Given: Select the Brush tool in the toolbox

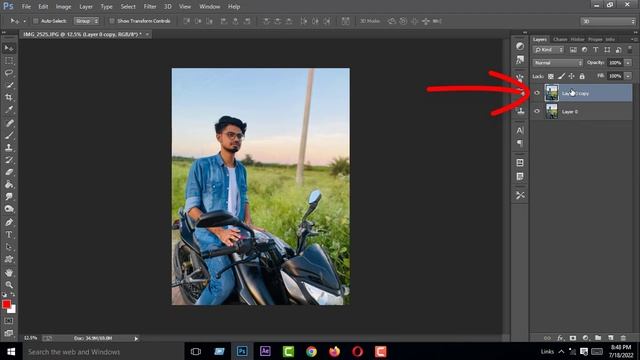Looking at the screenshot, I should click(9, 135).
